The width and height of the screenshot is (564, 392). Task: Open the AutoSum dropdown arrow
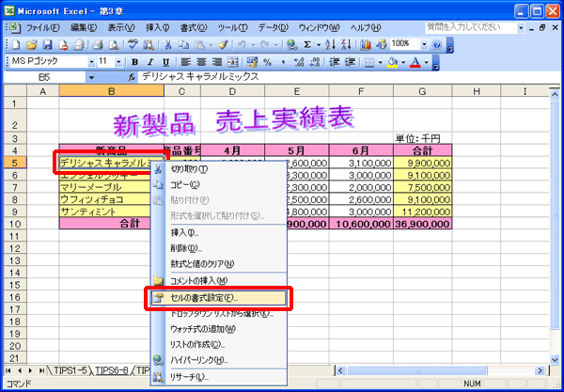(x=319, y=44)
